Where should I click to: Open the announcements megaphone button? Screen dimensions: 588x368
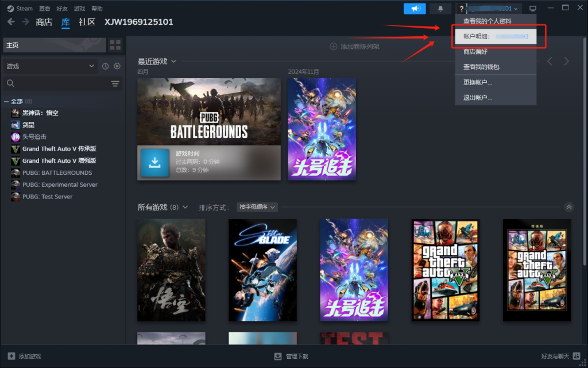point(415,9)
